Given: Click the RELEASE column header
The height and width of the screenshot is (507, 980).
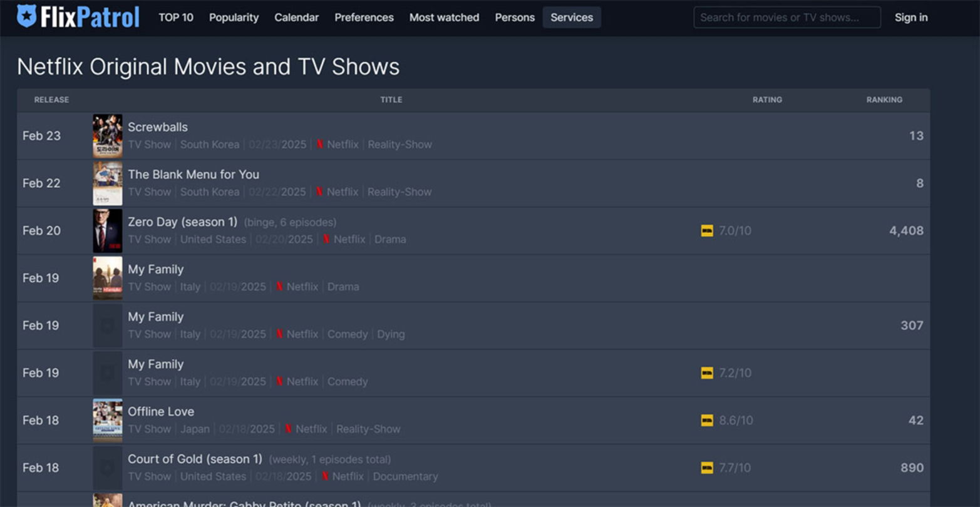Looking at the screenshot, I should point(51,100).
